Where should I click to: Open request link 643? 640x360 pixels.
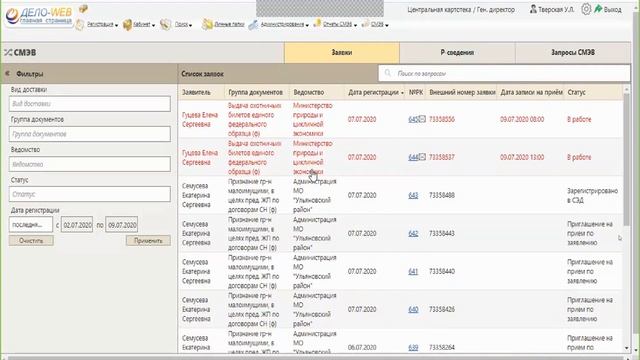tap(413, 196)
